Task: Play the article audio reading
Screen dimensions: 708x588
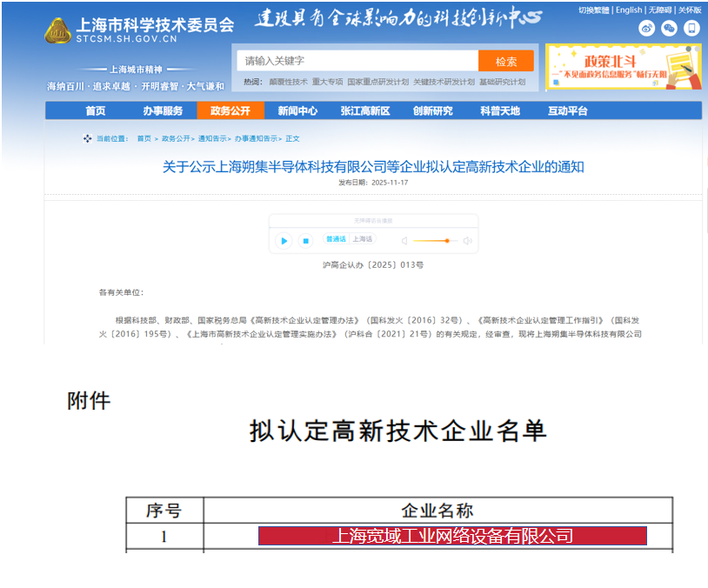Action: pyautogui.click(x=284, y=240)
